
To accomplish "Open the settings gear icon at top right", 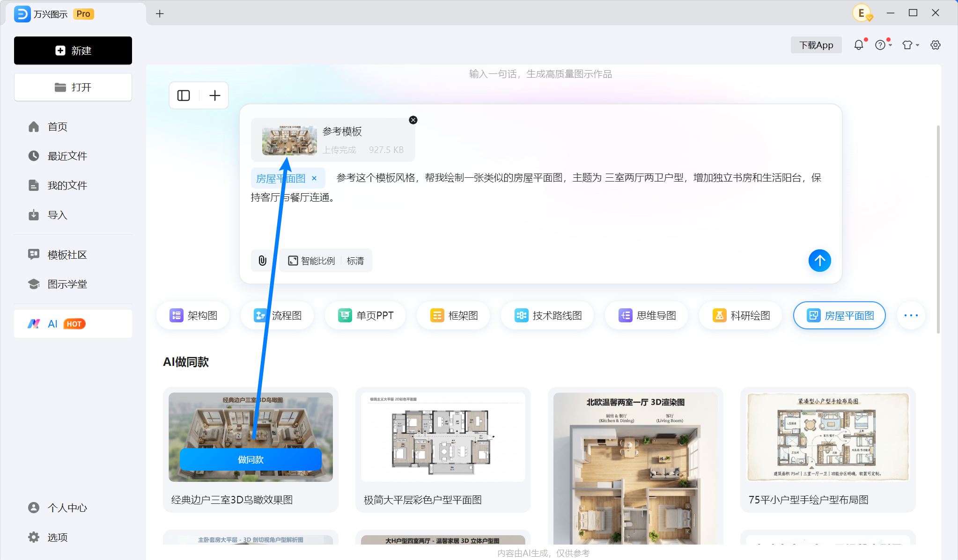I will tap(936, 45).
